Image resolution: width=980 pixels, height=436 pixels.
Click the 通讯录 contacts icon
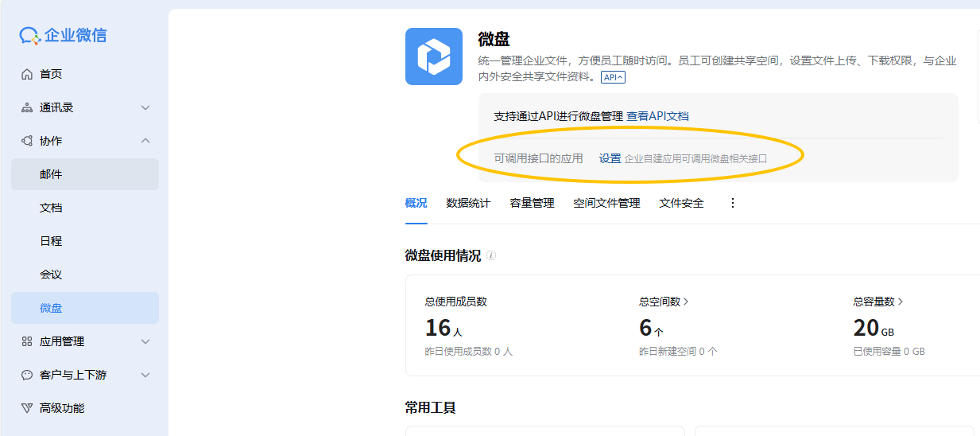pyautogui.click(x=27, y=107)
